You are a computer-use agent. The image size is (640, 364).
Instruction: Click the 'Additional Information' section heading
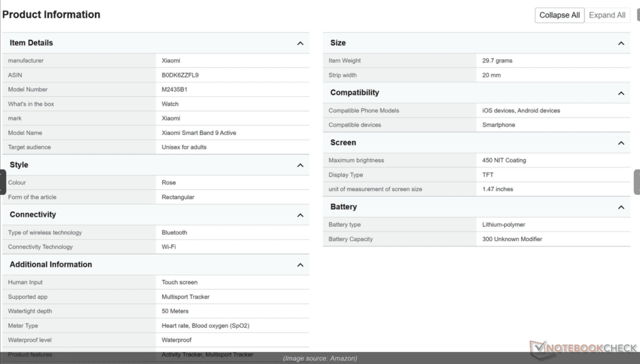pyautogui.click(x=51, y=265)
